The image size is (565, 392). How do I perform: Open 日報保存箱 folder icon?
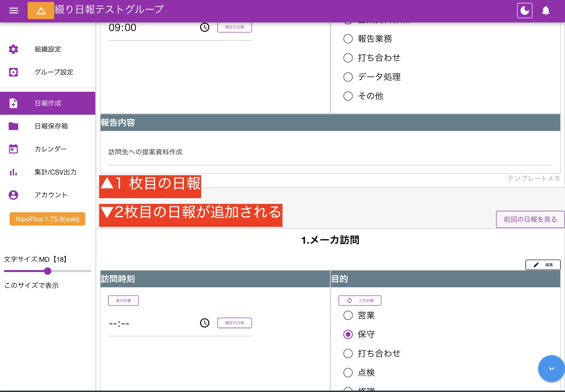coord(13,126)
